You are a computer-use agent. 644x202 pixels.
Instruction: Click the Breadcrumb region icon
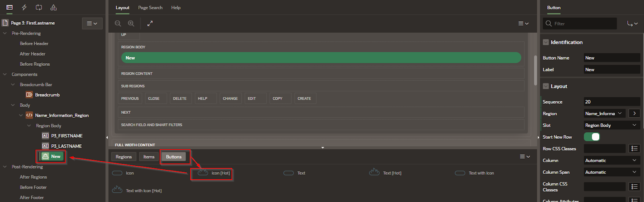pos(29,95)
